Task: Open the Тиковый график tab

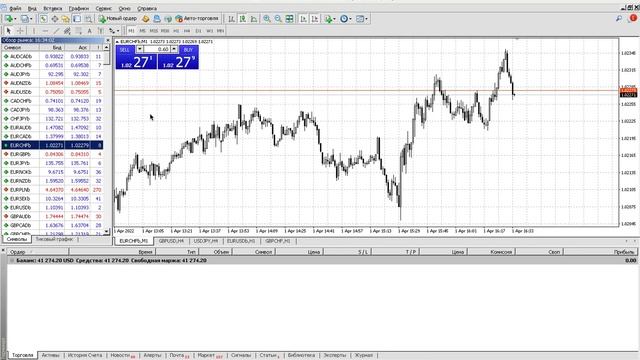Action: (x=54, y=239)
